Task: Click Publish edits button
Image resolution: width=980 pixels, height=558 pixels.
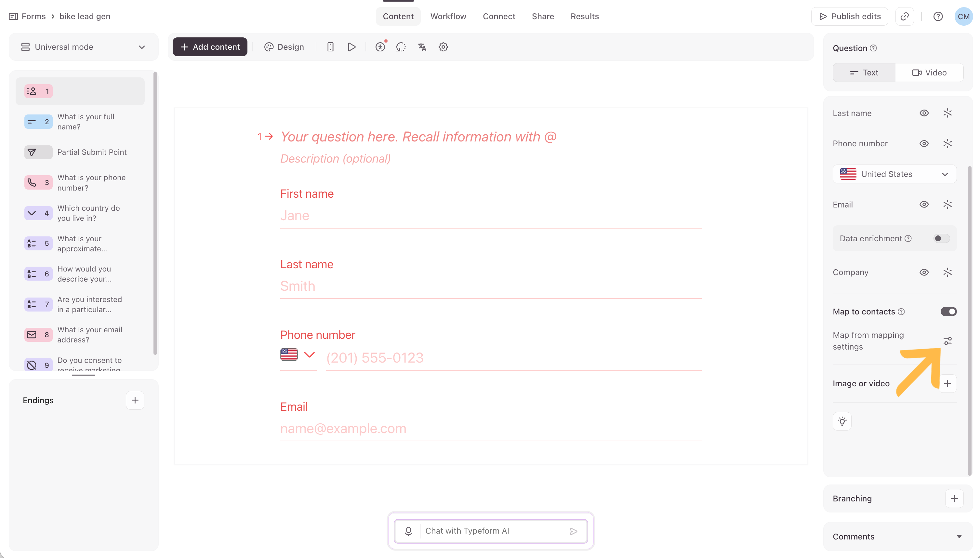Action: pos(849,17)
